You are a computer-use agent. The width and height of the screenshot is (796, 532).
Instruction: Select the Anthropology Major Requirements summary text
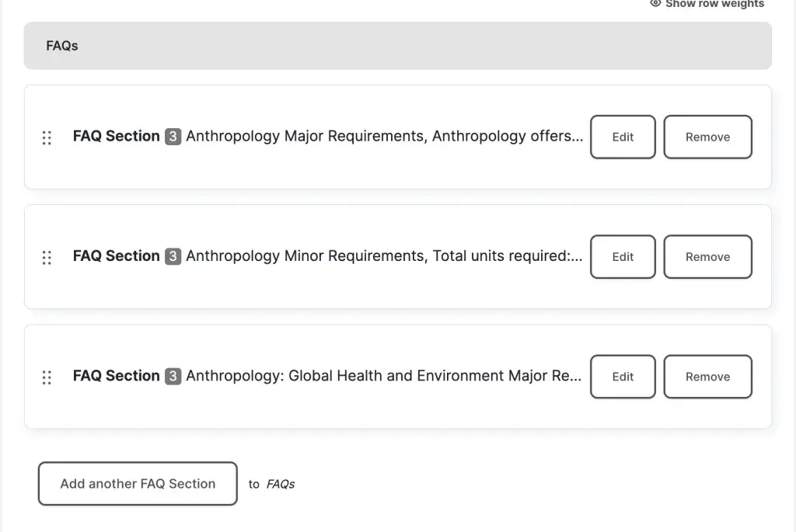click(384, 136)
